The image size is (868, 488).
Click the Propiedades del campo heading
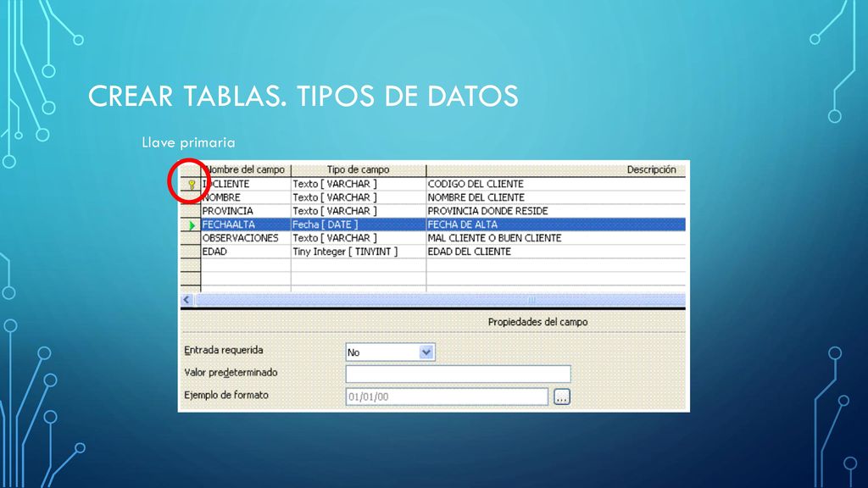pyautogui.click(x=537, y=322)
